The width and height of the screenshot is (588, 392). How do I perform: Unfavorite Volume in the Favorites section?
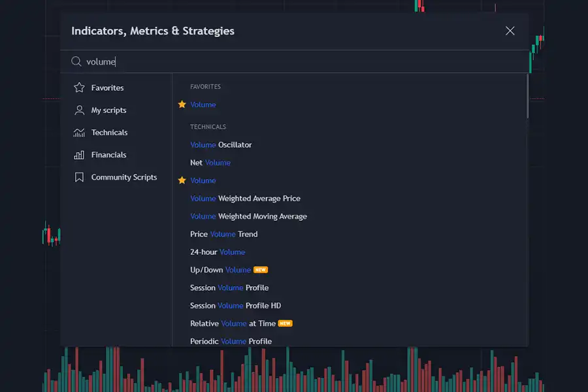click(182, 105)
